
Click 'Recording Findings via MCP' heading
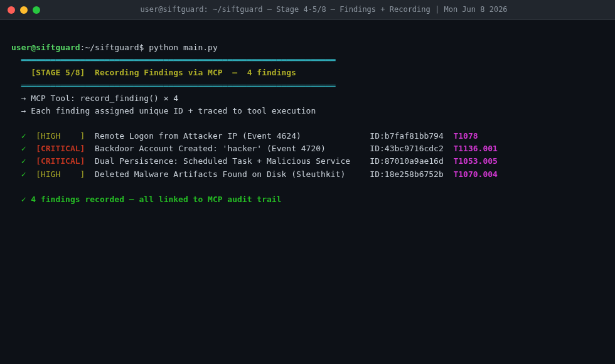click(158, 73)
